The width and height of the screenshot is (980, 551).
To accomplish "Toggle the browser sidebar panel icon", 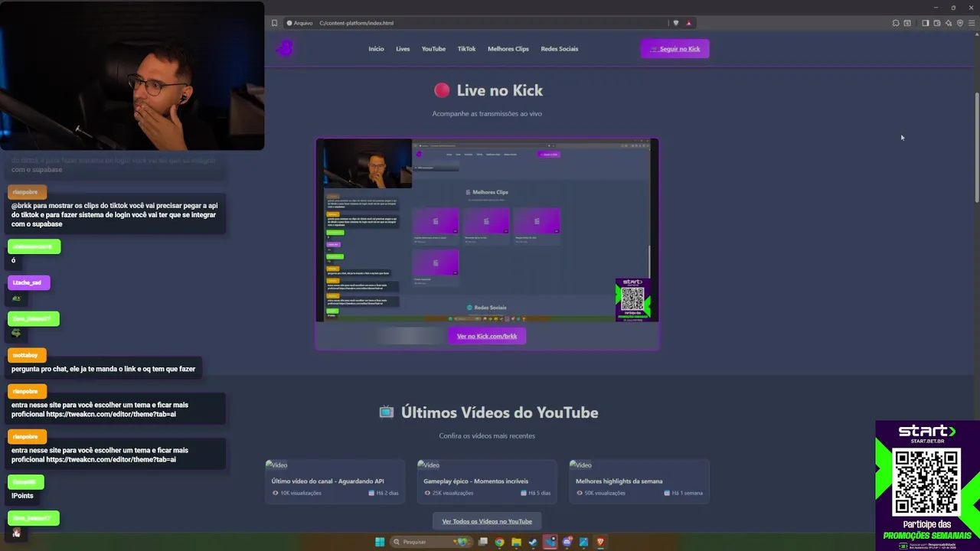I will pyautogui.click(x=925, y=23).
